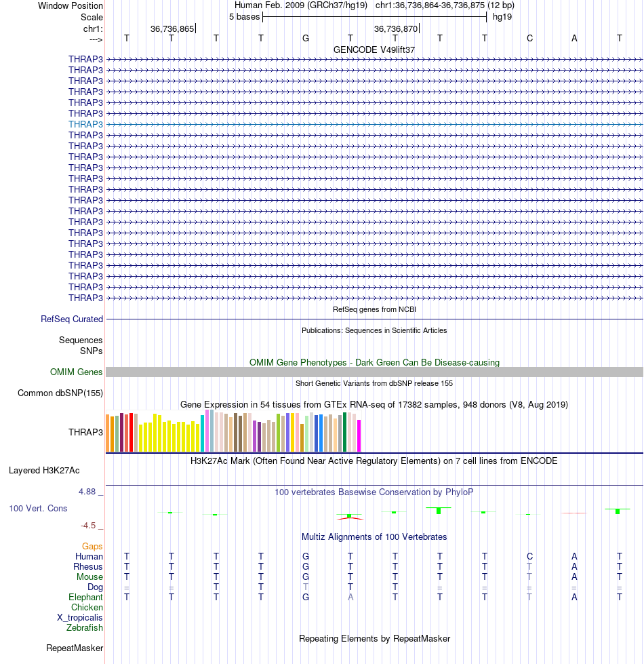
Task: Click the A base in the top sequence row
Action: [574, 39]
